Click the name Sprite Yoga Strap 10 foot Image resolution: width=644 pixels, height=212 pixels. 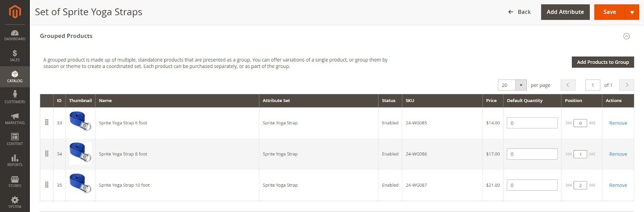point(124,185)
